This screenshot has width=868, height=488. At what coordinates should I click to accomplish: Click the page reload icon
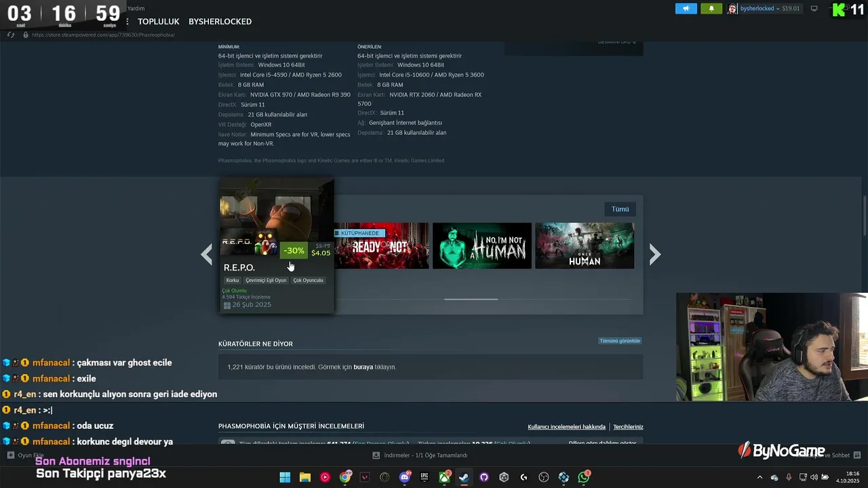tap(11, 35)
